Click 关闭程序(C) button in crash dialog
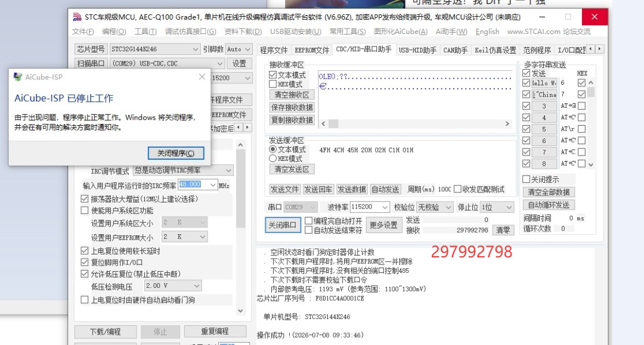This screenshot has width=644, height=345. (x=176, y=153)
